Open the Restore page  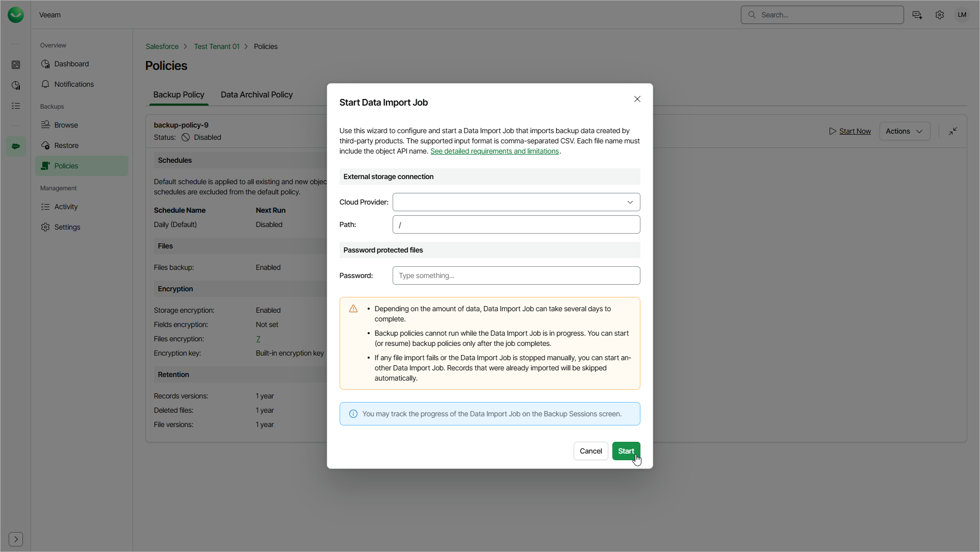82,145
